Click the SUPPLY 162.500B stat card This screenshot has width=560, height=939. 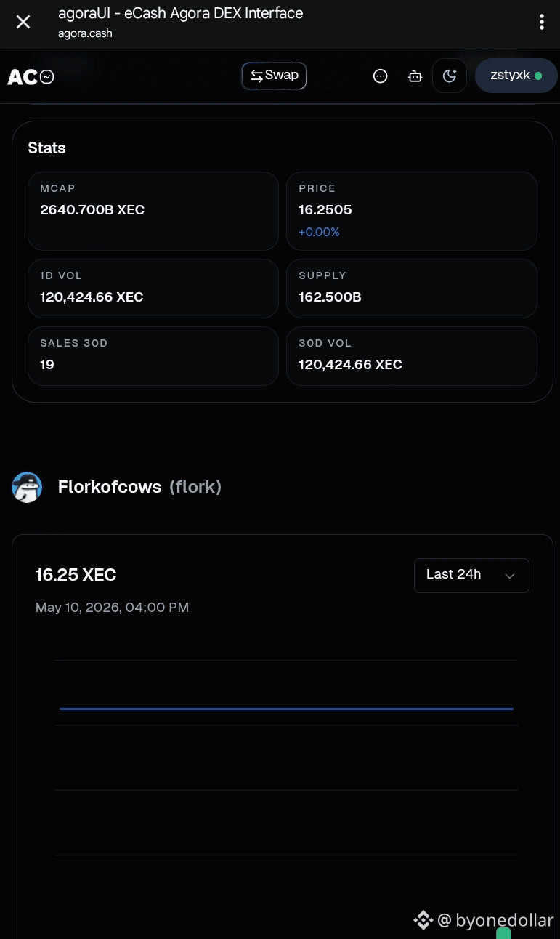click(x=412, y=289)
